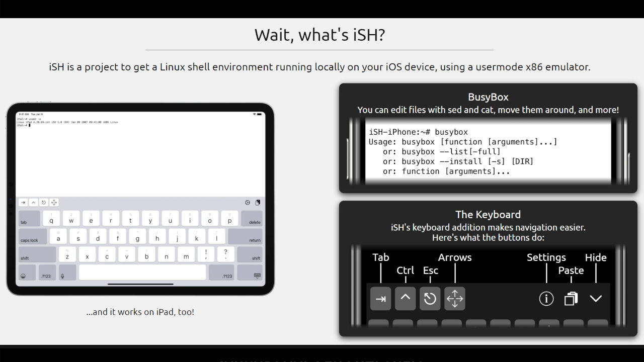This screenshot has height=362, width=644.
Task: Click the "Wait, what's iSH?" heading
Action: (319, 35)
